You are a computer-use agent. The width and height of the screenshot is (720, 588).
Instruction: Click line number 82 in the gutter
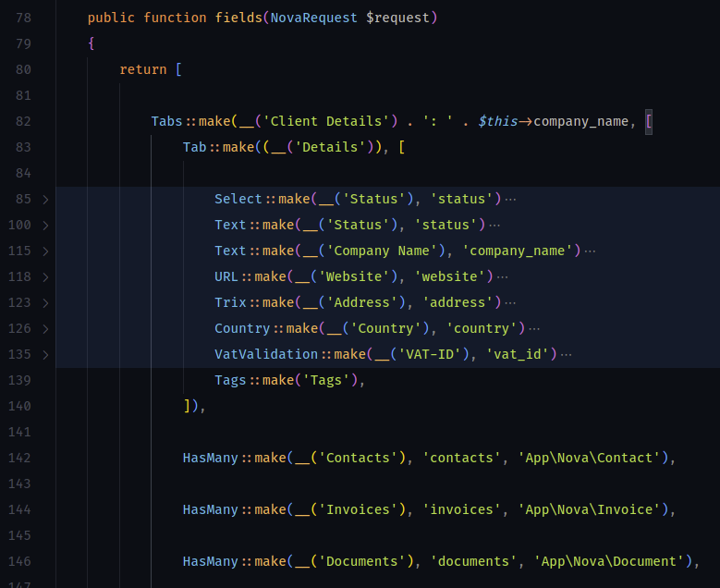(23, 121)
